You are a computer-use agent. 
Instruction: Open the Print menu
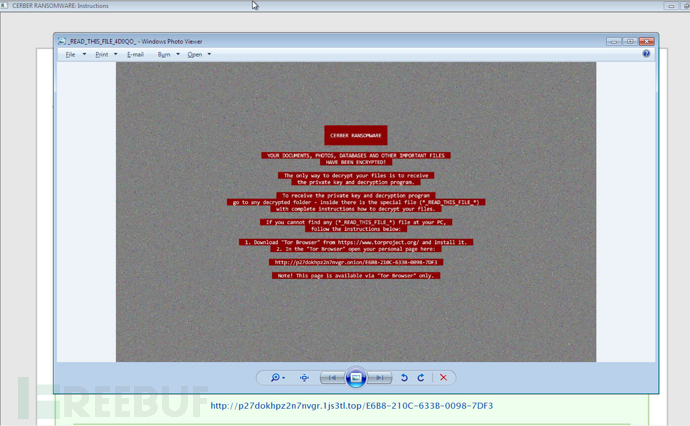point(102,55)
